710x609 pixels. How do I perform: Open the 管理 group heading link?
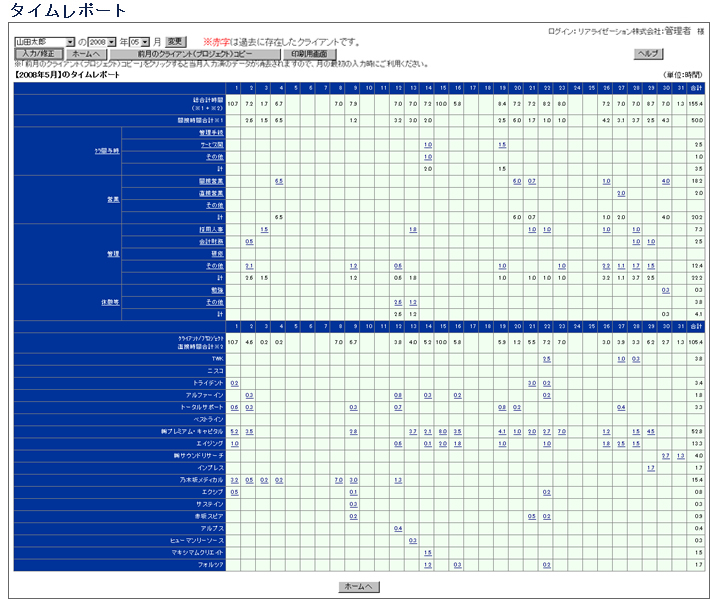point(113,253)
